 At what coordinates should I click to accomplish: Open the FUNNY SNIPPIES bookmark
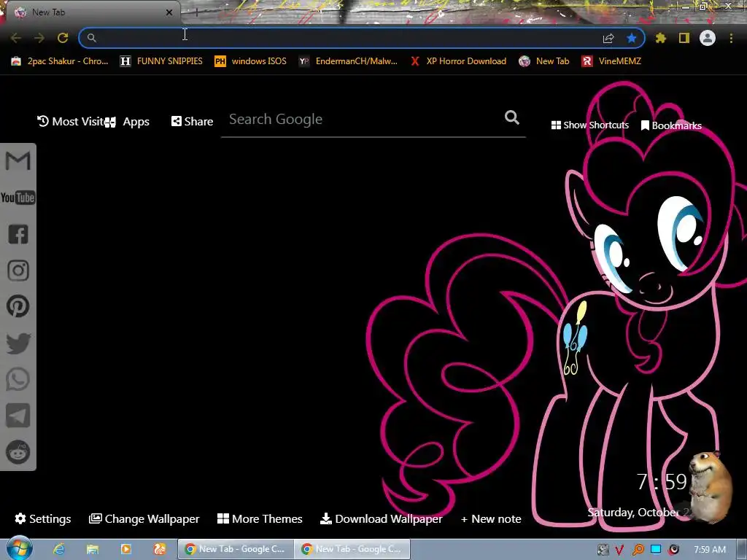point(161,61)
